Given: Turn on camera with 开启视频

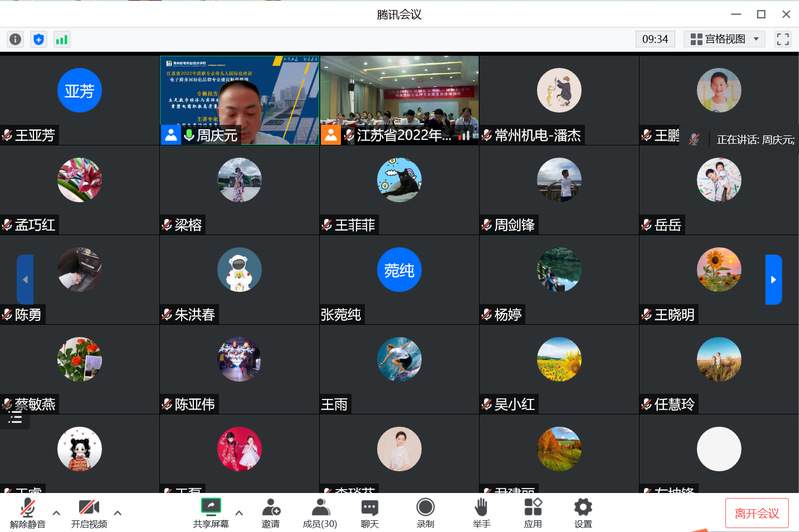Looking at the screenshot, I should click(x=88, y=512).
